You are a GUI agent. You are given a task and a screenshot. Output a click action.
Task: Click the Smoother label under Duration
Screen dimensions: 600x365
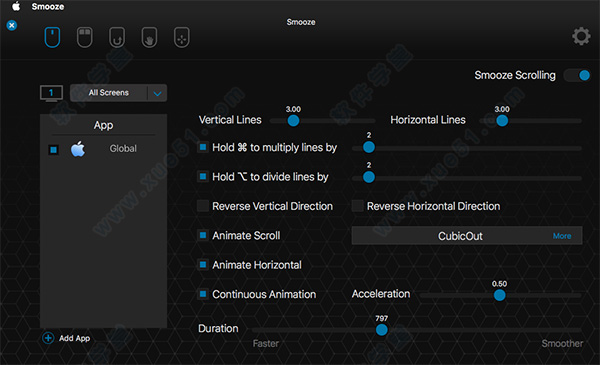click(x=562, y=344)
